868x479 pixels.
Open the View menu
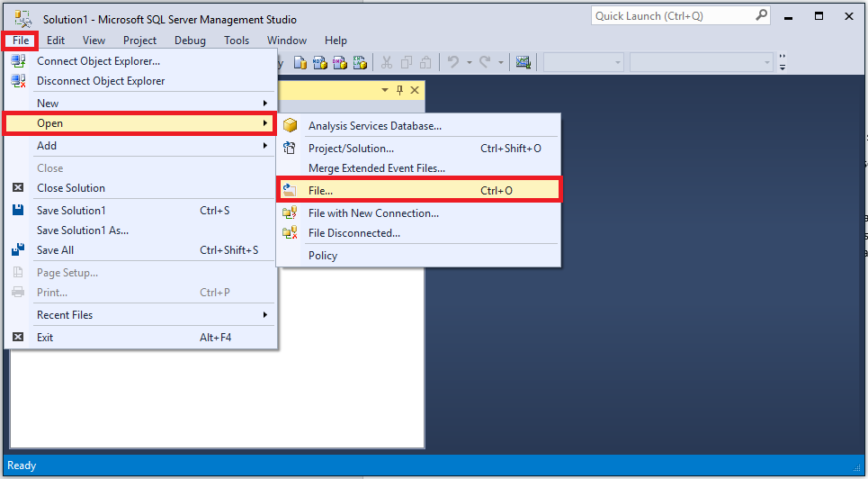tap(94, 41)
